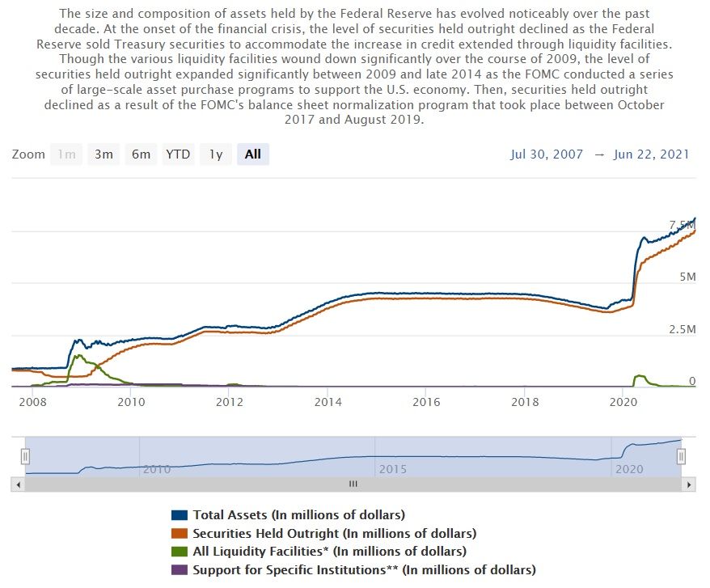Select the 6m zoom range
Image resolution: width=710 pixels, height=588 pixels.
pyautogui.click(x=141, y=154)
